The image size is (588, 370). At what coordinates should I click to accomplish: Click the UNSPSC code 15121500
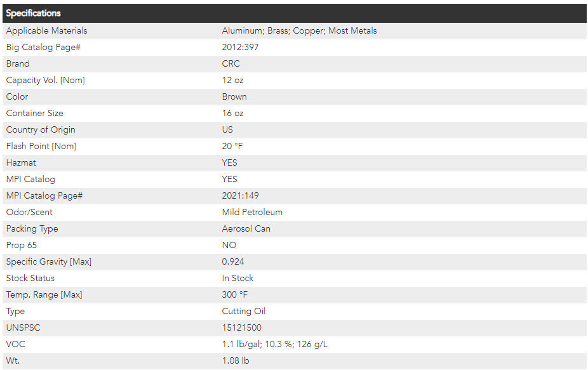click(241, 327)
